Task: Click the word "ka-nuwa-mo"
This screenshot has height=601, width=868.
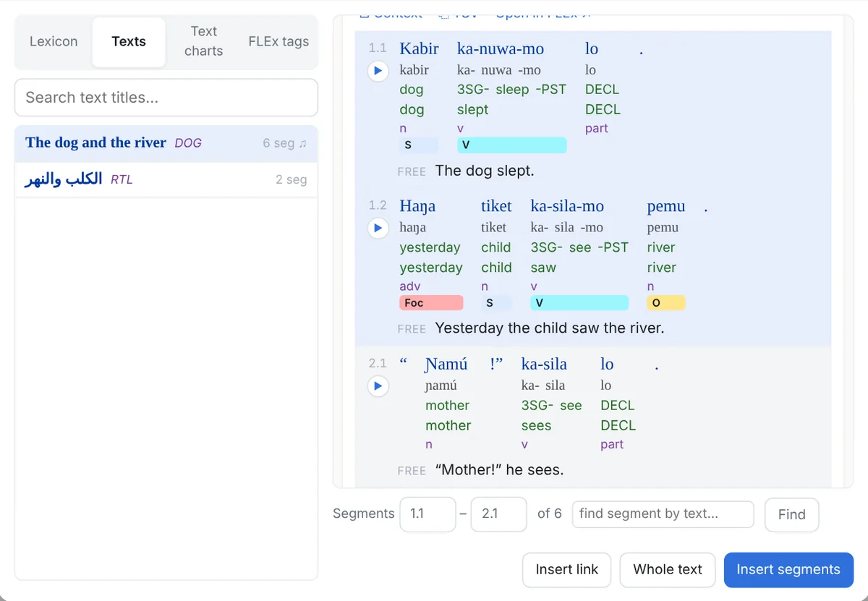Action: coord(501,48)
